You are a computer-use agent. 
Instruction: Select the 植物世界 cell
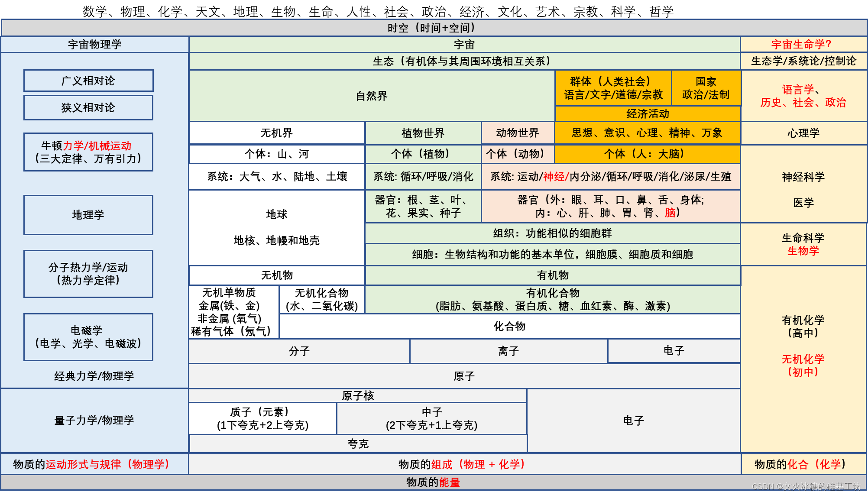click(423, 133)
